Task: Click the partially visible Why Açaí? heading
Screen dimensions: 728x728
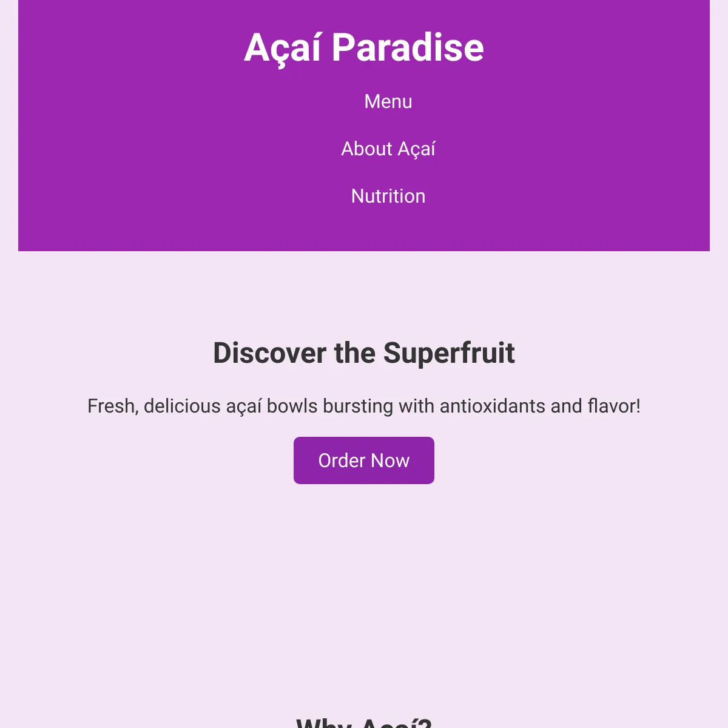Action: click(364, 723)
